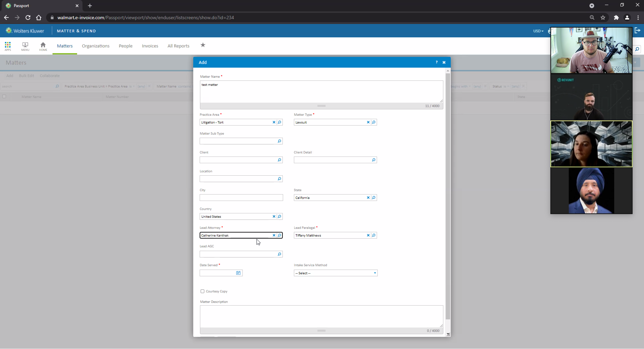This screenshot has width=644, height=349.
Task: Clear the Lead Attorney value
Action: coord(274,235)
